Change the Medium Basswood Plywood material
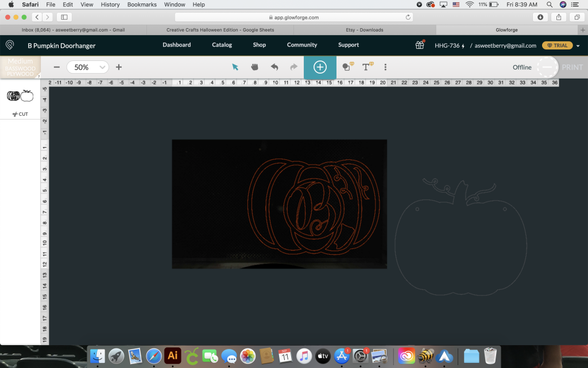 pyautogui.click(x=20, y=67)
